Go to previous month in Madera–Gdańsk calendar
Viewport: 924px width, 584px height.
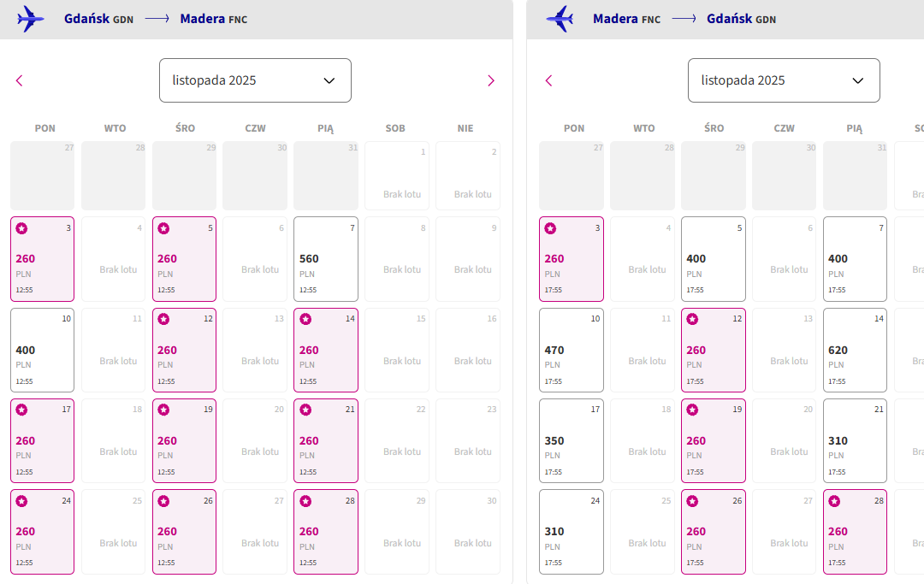(548, 80)
